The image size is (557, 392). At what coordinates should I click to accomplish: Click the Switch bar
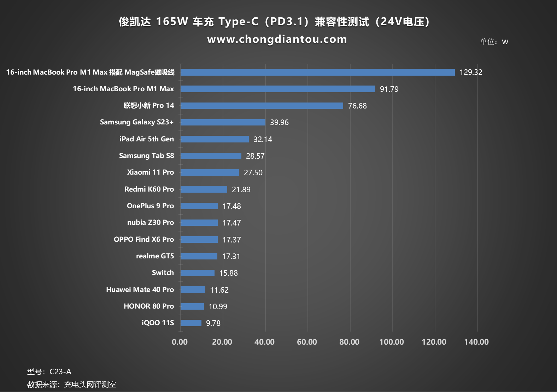197,273
